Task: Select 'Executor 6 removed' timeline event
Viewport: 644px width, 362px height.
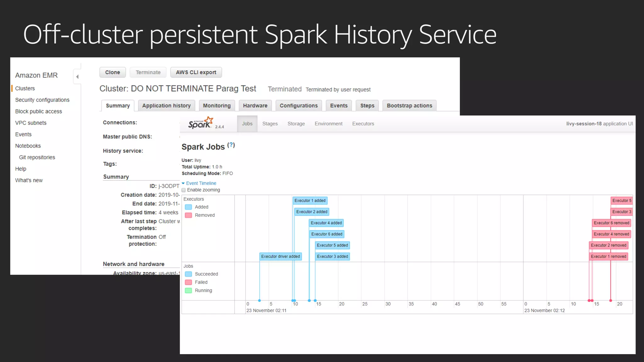Action: click(x=611, y=223)
